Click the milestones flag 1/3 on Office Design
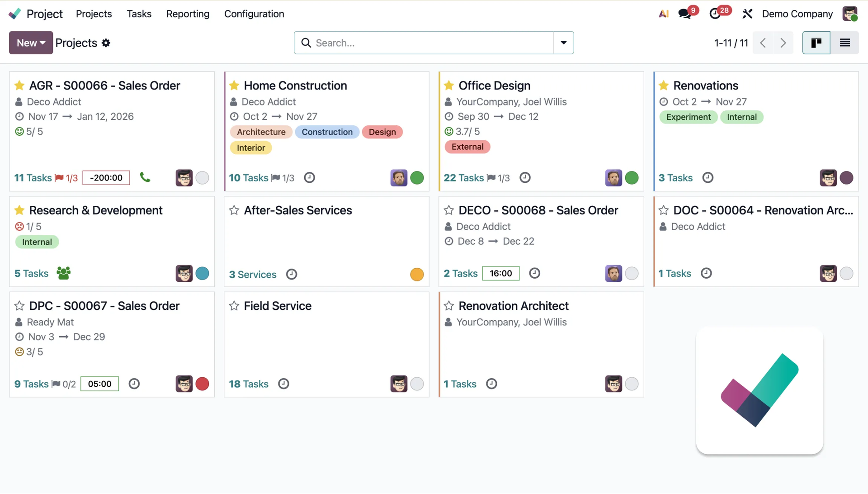Image resolution: width=868 pixels, height=494 pixels. pyautogui.click(x=498, y=178)
